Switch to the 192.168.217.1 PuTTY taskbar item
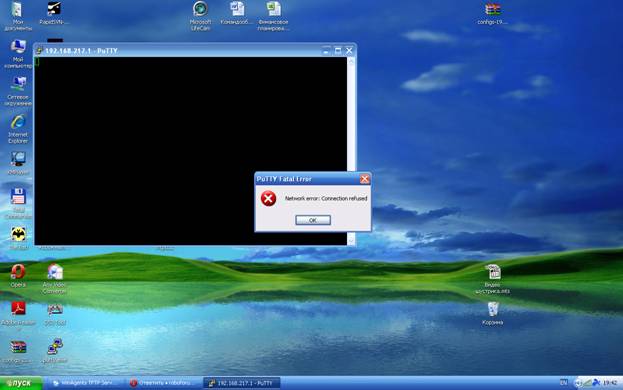The image size is (623, 390). pos(242,383)
